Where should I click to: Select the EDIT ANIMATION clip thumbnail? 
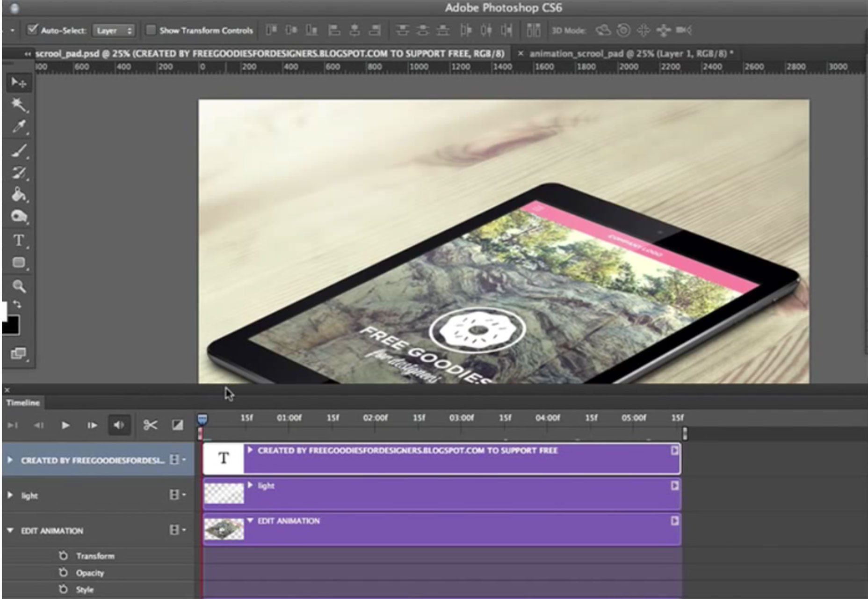224,529
